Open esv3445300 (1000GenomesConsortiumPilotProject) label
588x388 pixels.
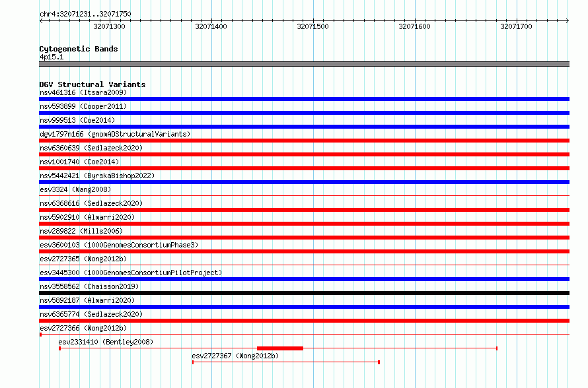click(131, 273)
